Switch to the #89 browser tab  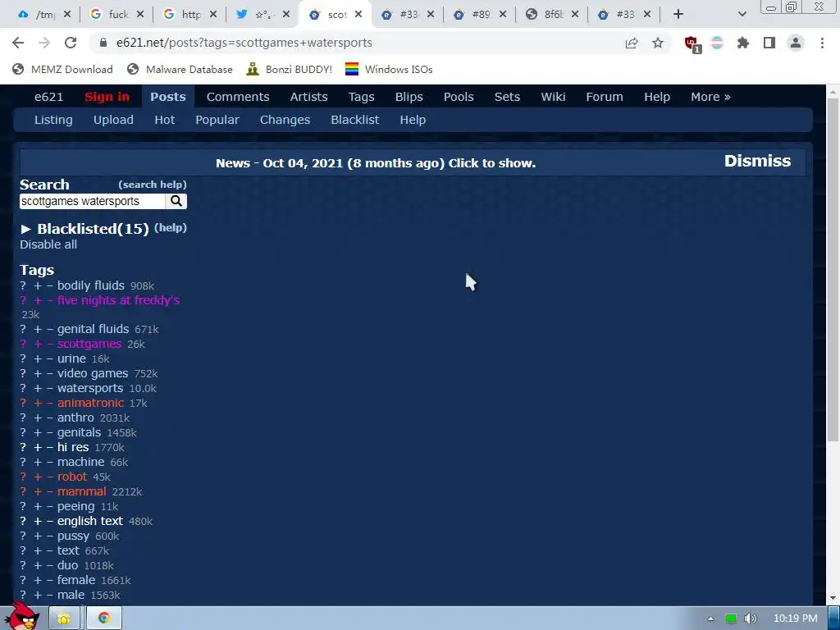click(x=480, y=15)
